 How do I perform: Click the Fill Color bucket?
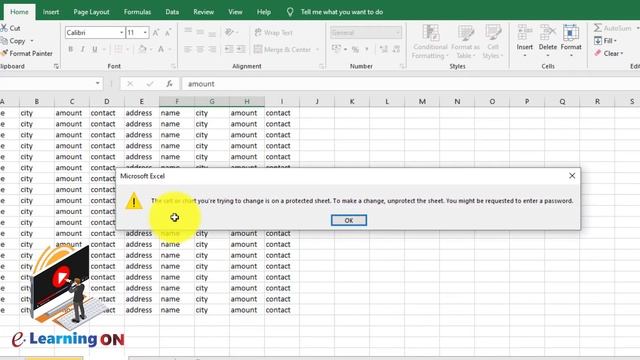(142, 49)
